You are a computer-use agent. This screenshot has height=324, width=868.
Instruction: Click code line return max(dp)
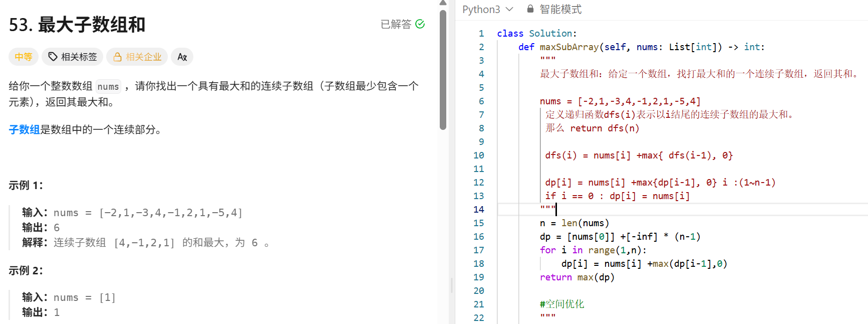(577, 277)
